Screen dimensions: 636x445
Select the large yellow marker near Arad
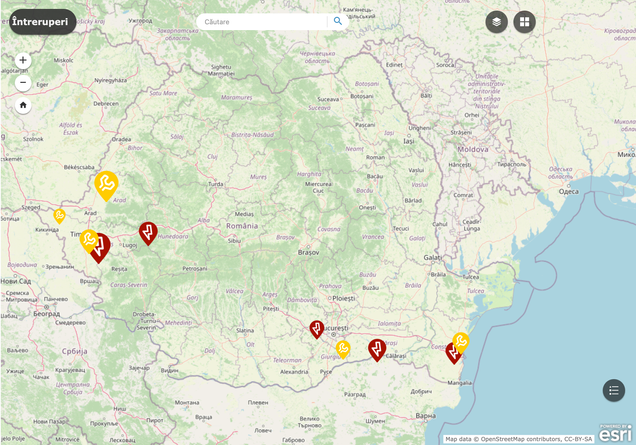pos(106,183)
